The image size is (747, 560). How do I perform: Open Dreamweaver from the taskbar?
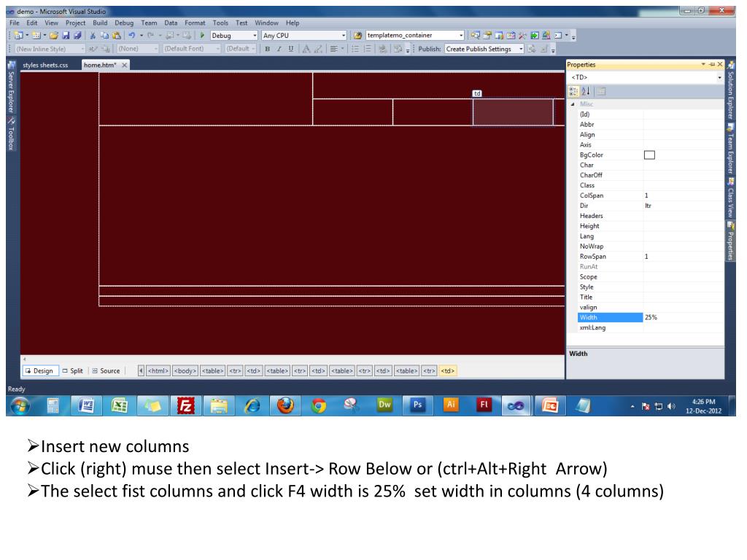pos(384,405)
